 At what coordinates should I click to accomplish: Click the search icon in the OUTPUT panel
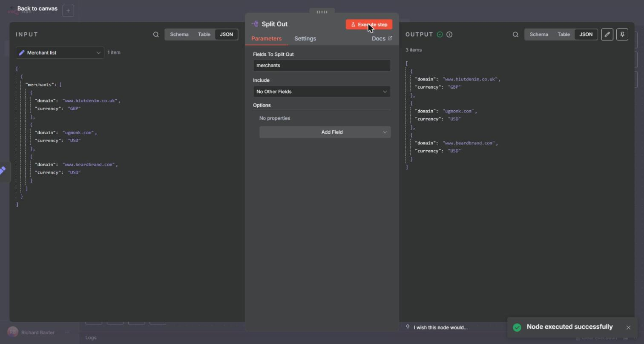click(x=515, y=34)
